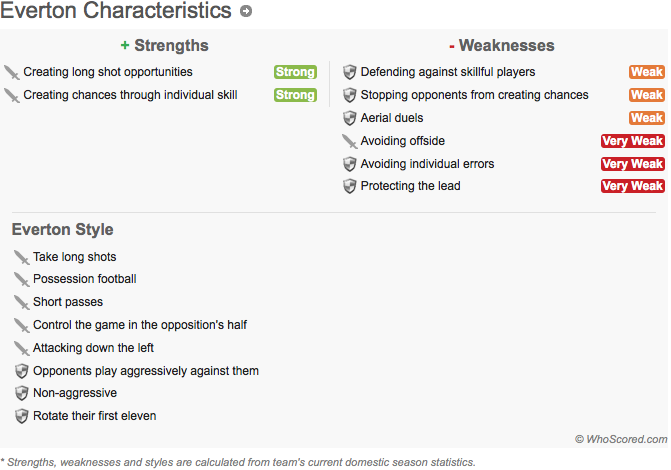
Task: Click shield icon beside Defending against skillful players
Action: [350, 72]
